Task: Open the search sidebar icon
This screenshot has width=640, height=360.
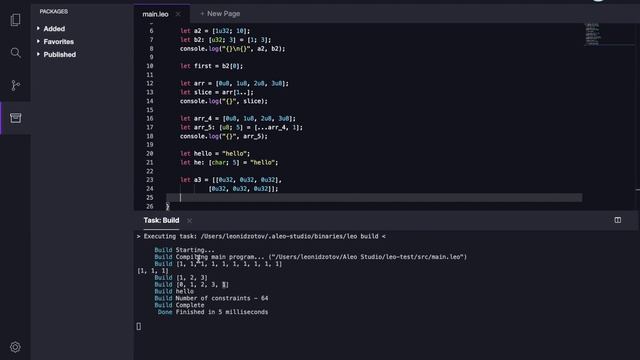Action: pos(16,52)
